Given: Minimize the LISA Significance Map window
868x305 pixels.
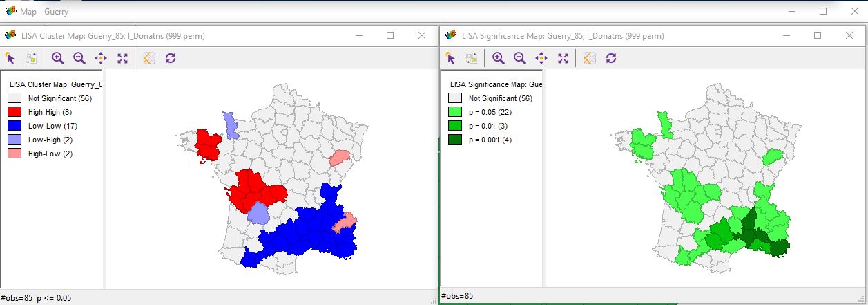Looking at the screenshot, I should 786,35.
